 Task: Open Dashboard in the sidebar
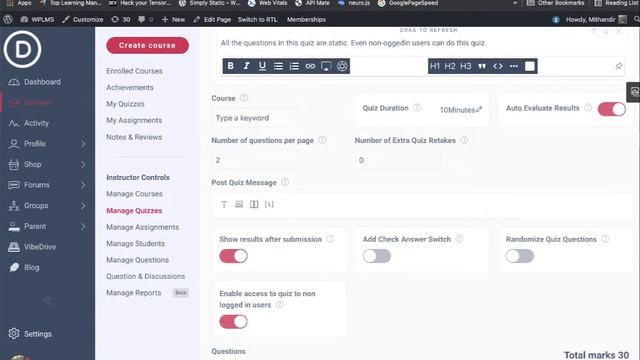pyautogui.click(x=42, y=82)
